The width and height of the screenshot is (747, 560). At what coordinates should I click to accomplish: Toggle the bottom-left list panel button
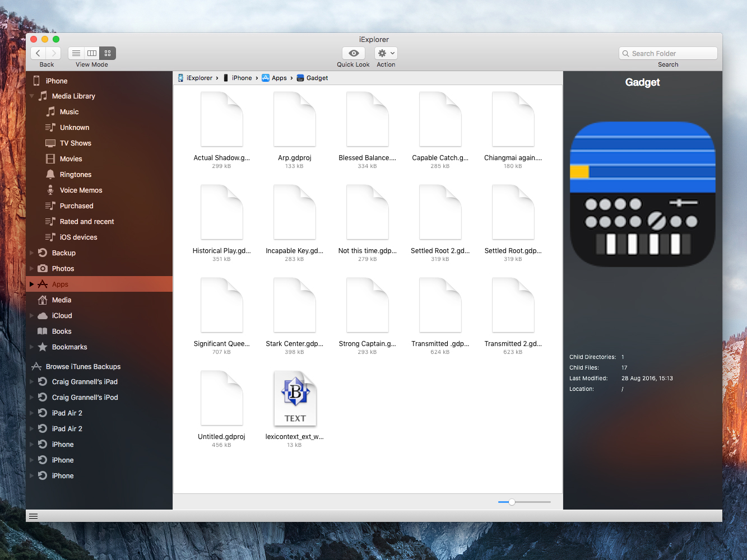(34, 516)
